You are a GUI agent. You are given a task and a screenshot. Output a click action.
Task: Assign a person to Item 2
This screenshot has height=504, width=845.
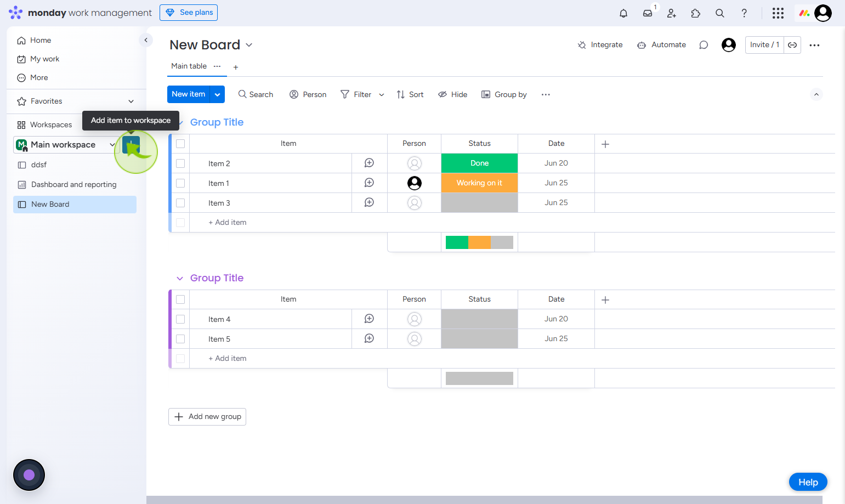tap(415, 163)
